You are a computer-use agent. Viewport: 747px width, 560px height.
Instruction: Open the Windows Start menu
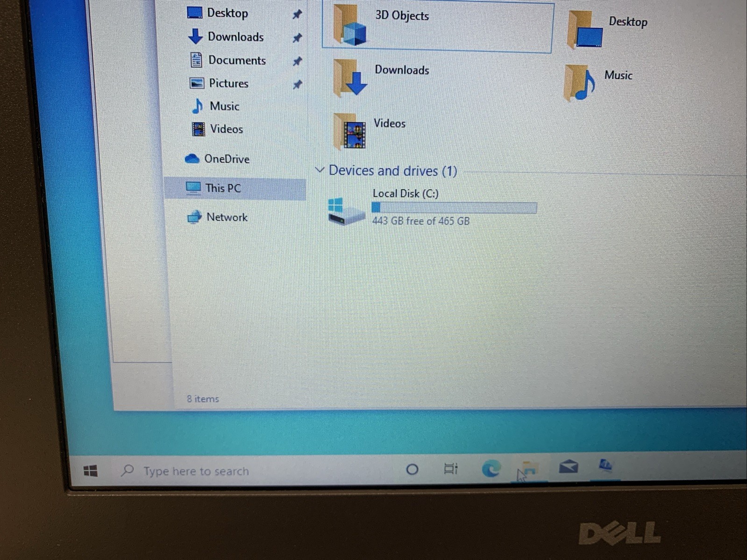[91, 471]
